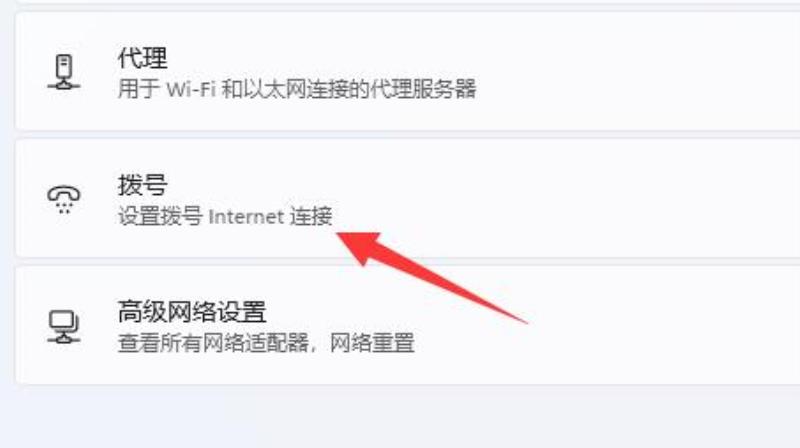Click the dial-up telephone icon

pos(64,199)
